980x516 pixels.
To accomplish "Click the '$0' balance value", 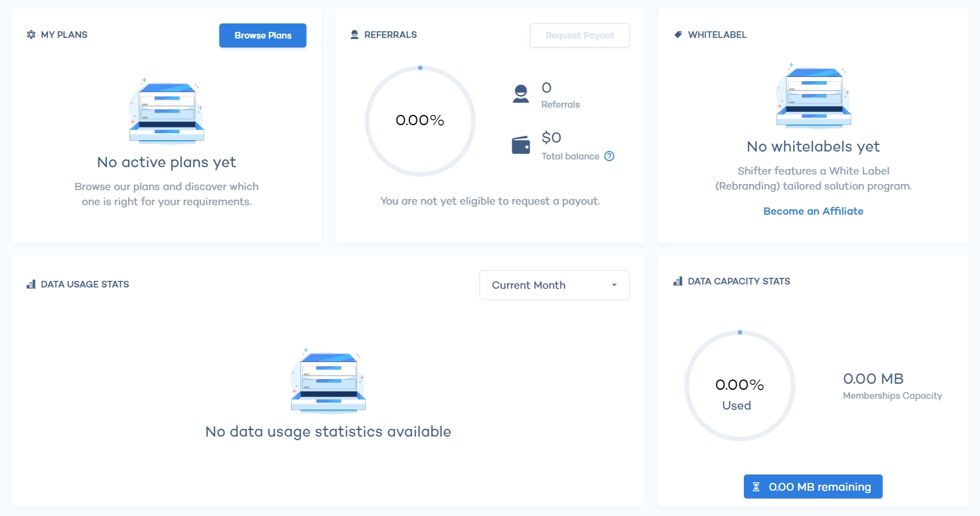I will coord(551,138).
